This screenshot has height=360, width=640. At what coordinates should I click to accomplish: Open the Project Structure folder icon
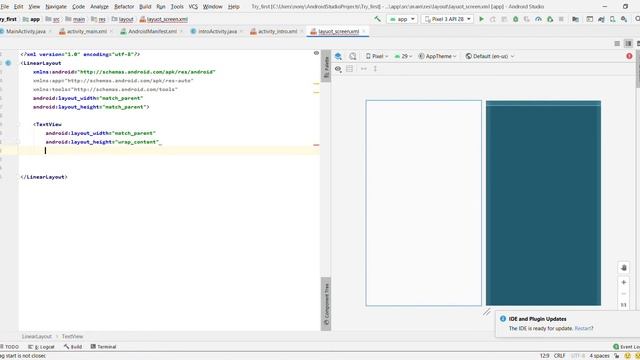pos(576,19)
